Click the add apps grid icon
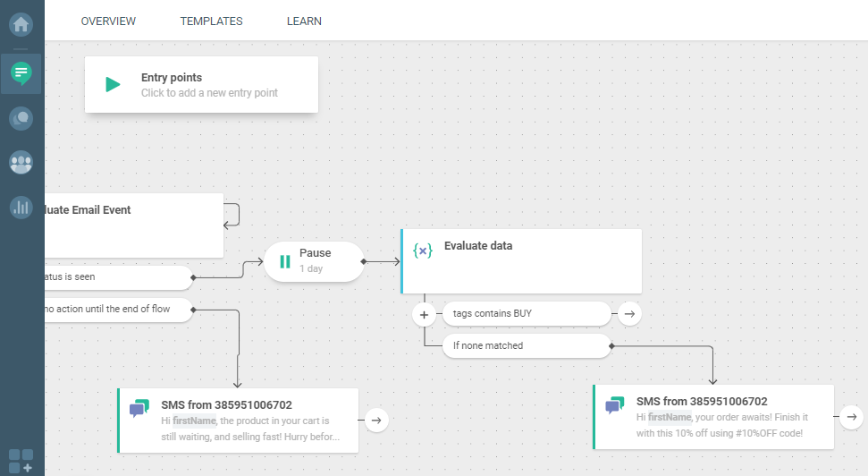Image resolution: width=868 pixels, height=476 pixels. (x=21, y=461)
